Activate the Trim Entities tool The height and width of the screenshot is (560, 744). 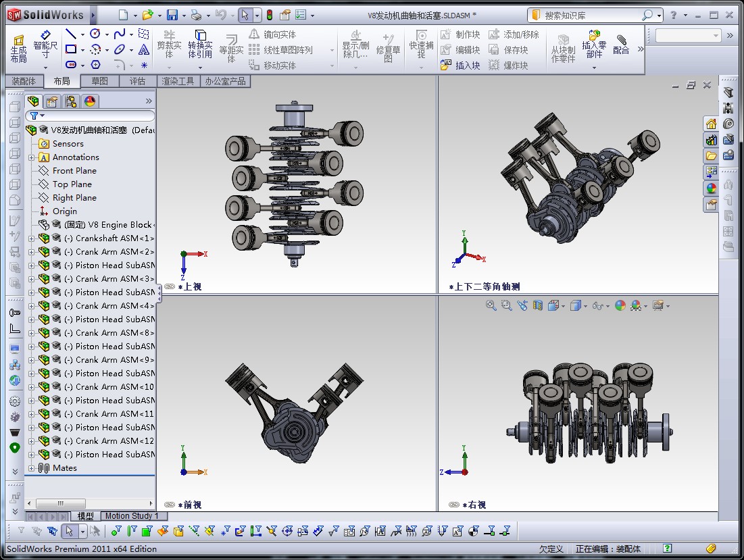169,45
